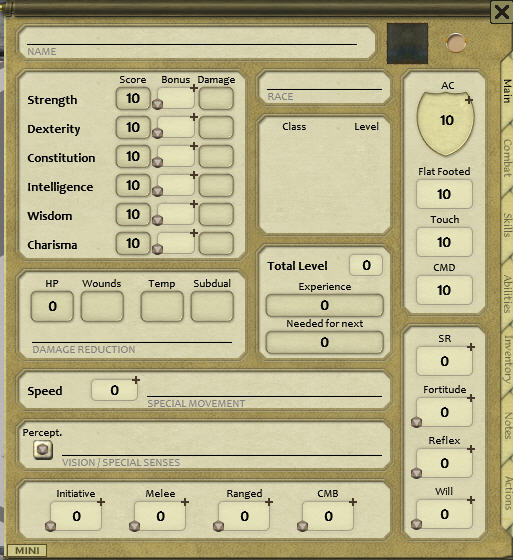
Task: Switch to the Combat tab
Action: [507, 158]
